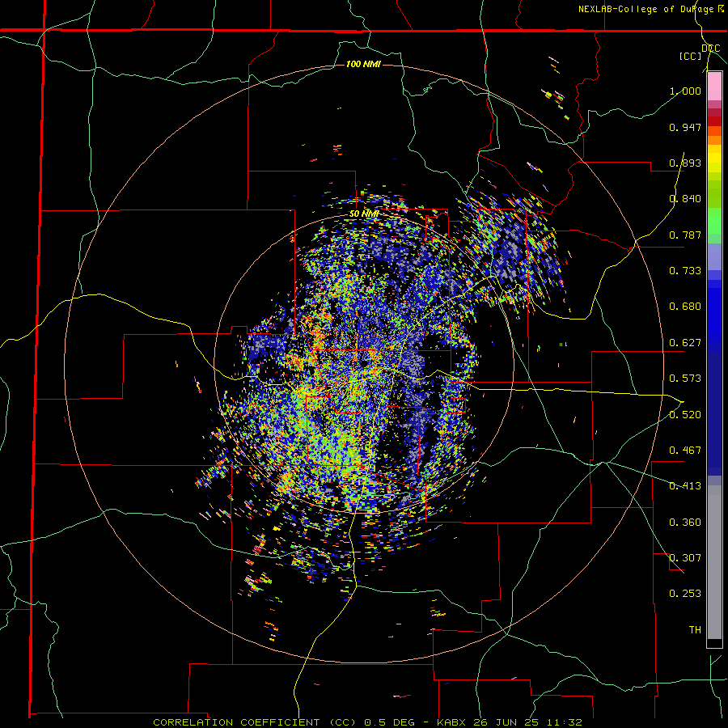Screen dimensions: 728x728
Task: Select the 0.520 legend value
Action: click(x=685, y=415)
